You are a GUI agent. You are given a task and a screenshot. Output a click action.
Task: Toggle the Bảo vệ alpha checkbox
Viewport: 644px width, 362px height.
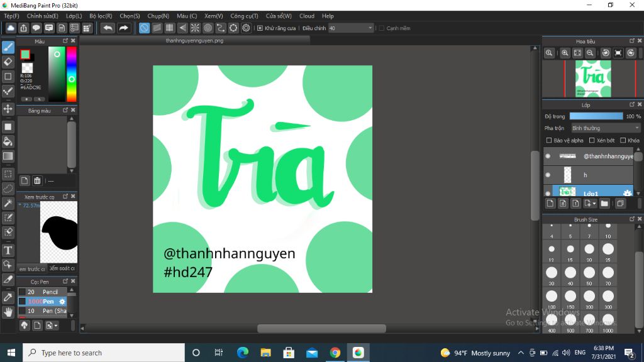click(548, 140)
